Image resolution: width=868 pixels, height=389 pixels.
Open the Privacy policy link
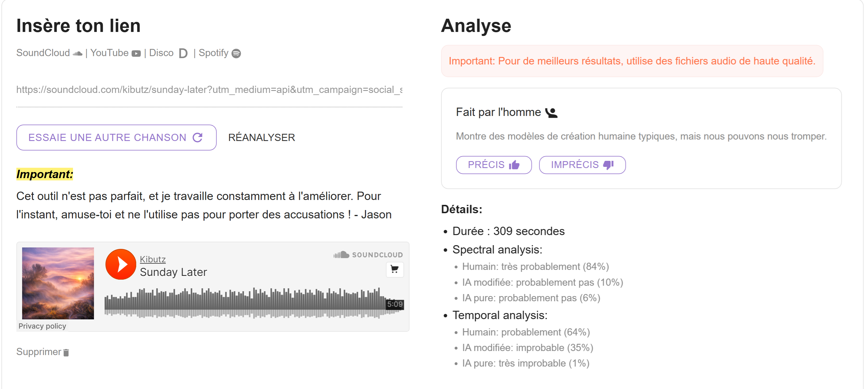click(x=42, y=326)
